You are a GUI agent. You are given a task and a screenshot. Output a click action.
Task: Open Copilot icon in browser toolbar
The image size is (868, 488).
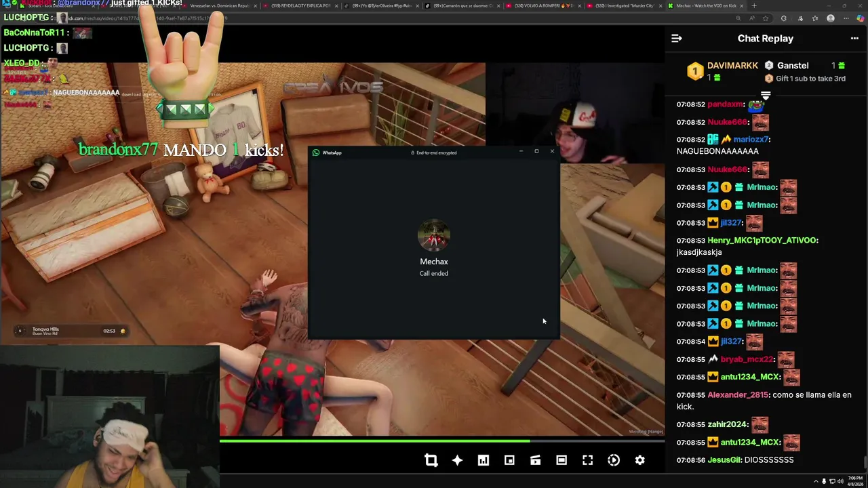[860, 18]
